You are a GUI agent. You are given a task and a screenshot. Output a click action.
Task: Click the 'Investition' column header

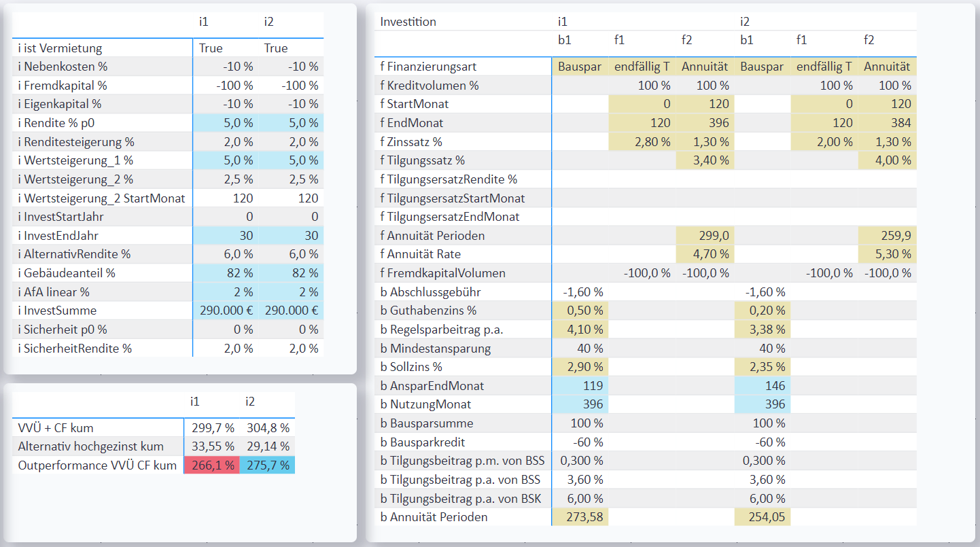point(408,22)
